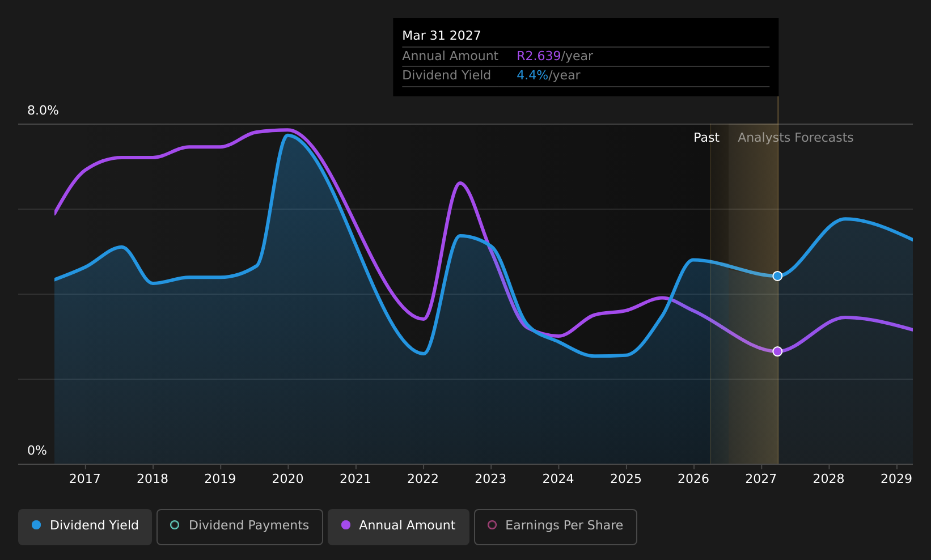Image resolution: width=931 pixels, height=560 pixels.
Task: Select the 2029 x-axis label
Action: click(x=896, y=479)
